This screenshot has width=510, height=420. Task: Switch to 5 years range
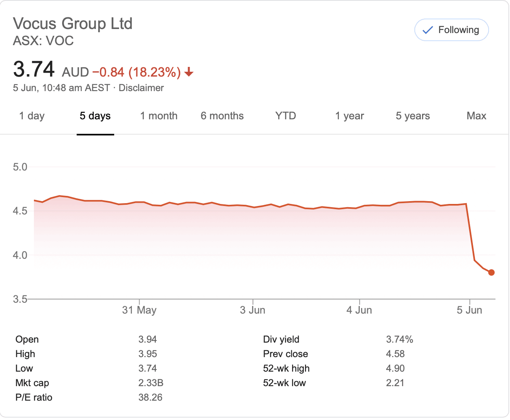pos(412,116)
